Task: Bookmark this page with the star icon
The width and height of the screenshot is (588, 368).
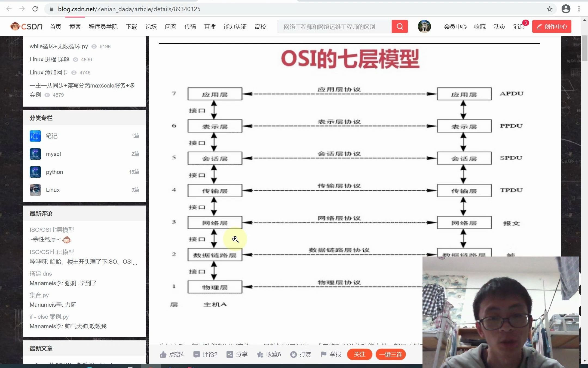Action: pos(549,9)
